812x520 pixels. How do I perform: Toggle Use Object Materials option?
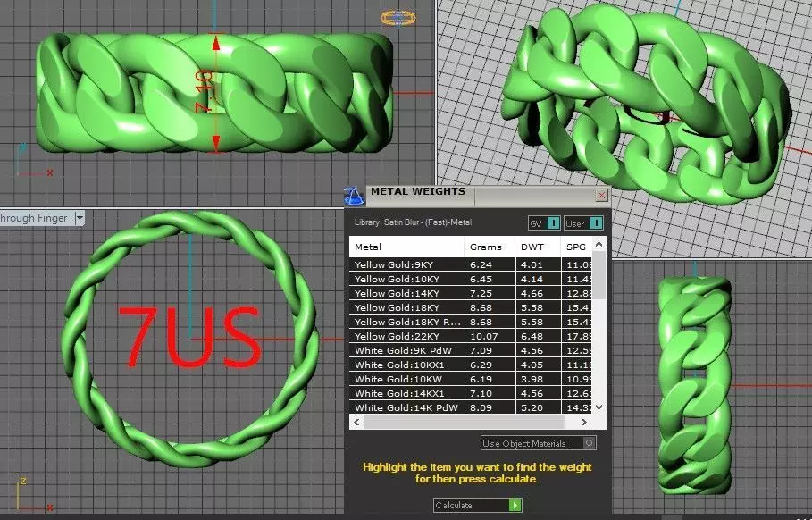tap(539, 443)
